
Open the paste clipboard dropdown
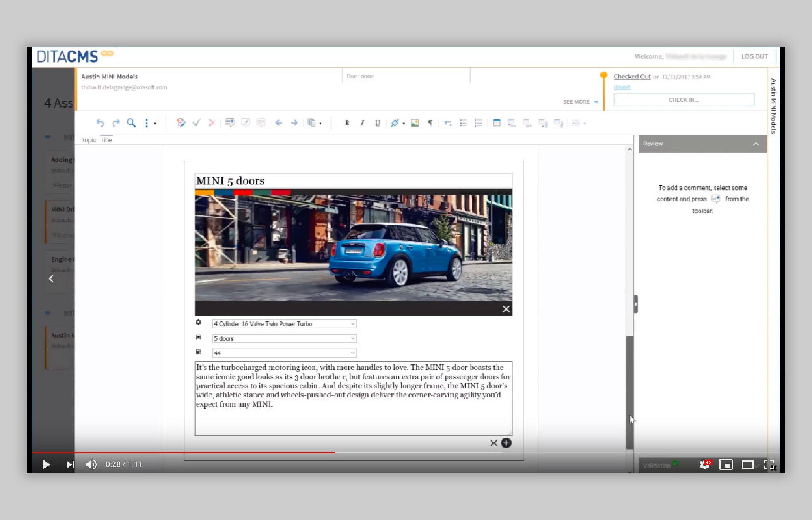(x=314, y=123)
